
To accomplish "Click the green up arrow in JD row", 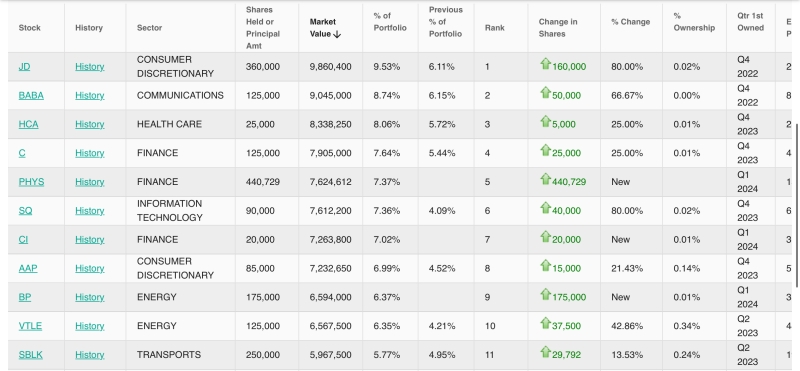I will tap(545, 64).
